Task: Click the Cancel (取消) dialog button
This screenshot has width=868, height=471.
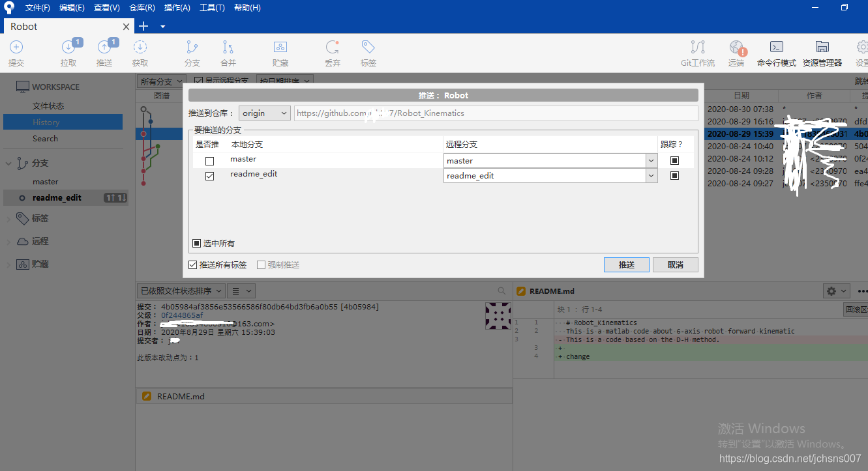Action: [676, 264]
